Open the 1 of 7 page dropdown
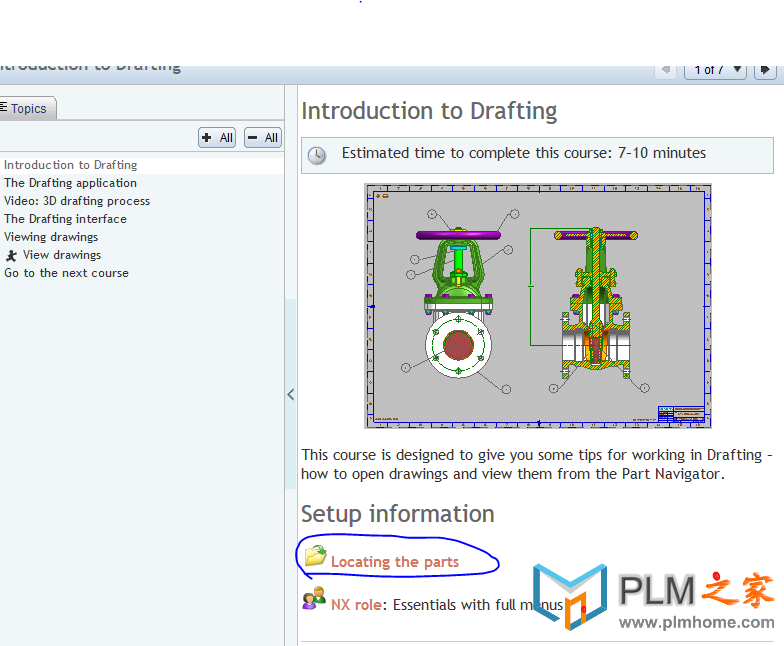The height and width of the screenshot is (646, 784). 716,70
